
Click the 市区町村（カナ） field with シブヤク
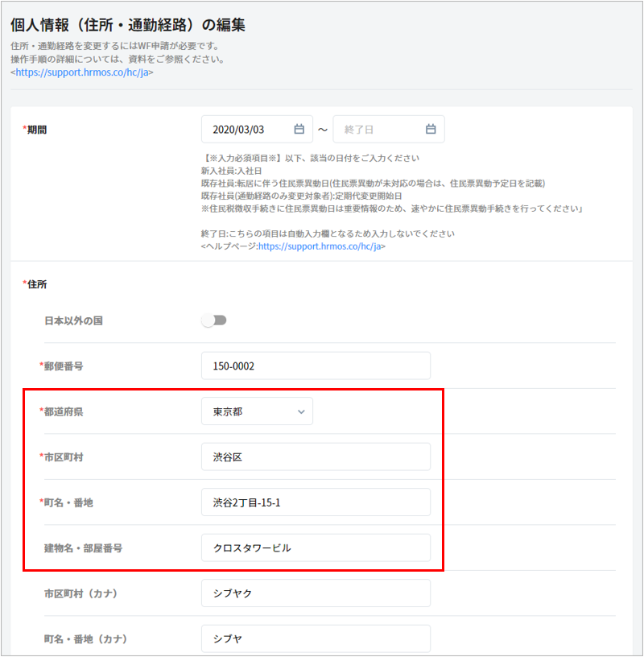pyautogui.click(x=316, y=593)
